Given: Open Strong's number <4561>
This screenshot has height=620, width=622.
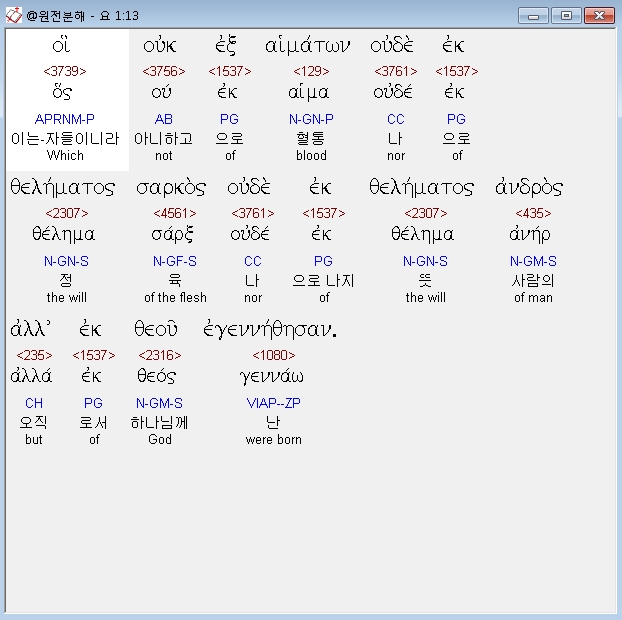Looking at the screenshot, I should (x=175, y=213).
